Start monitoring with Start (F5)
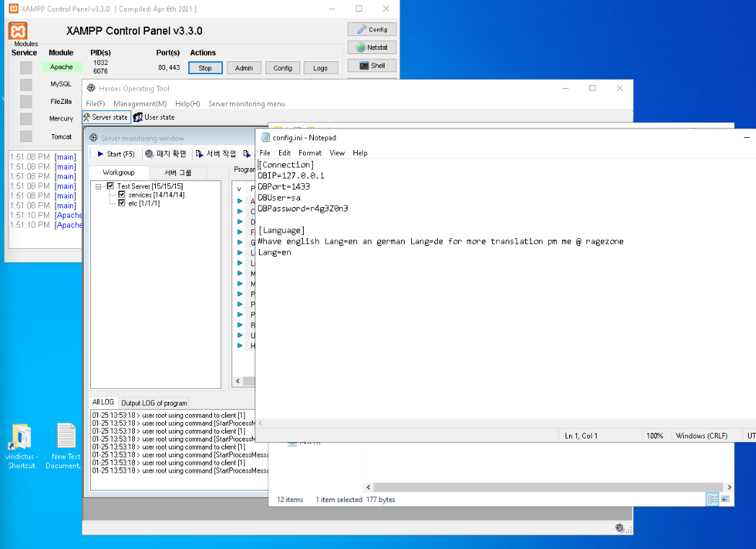756x549 pixels. pyautogui.click(x=115, y=154)
